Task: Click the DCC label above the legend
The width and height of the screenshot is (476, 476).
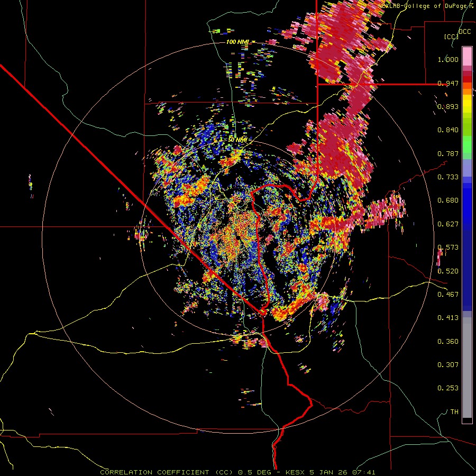Action: point(465,31)
